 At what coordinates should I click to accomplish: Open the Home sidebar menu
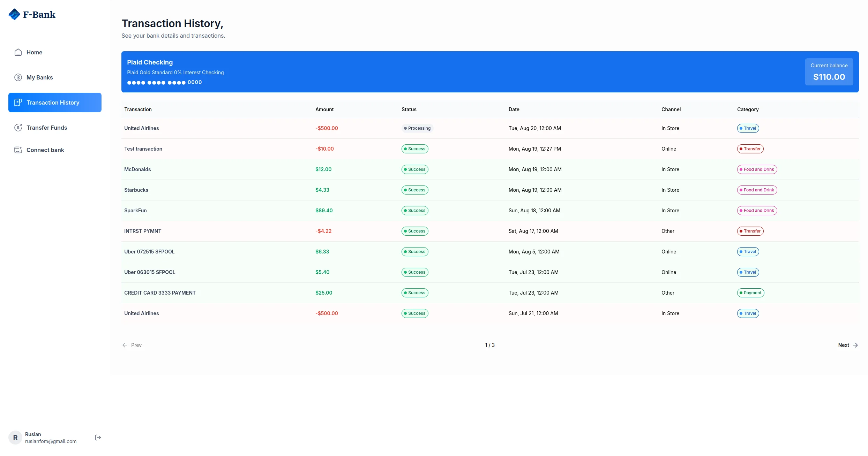click(x=34, y=52)
